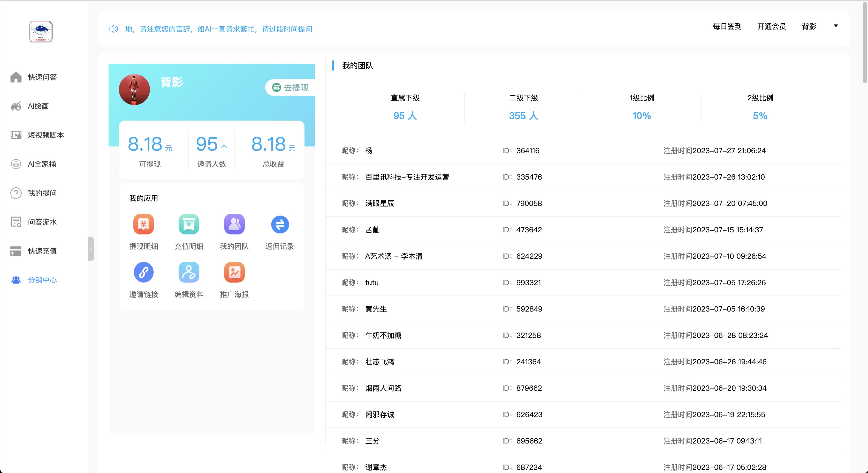Click the 背影 profile avatar
The image size is (868, 473).
[x=134, y=90]
